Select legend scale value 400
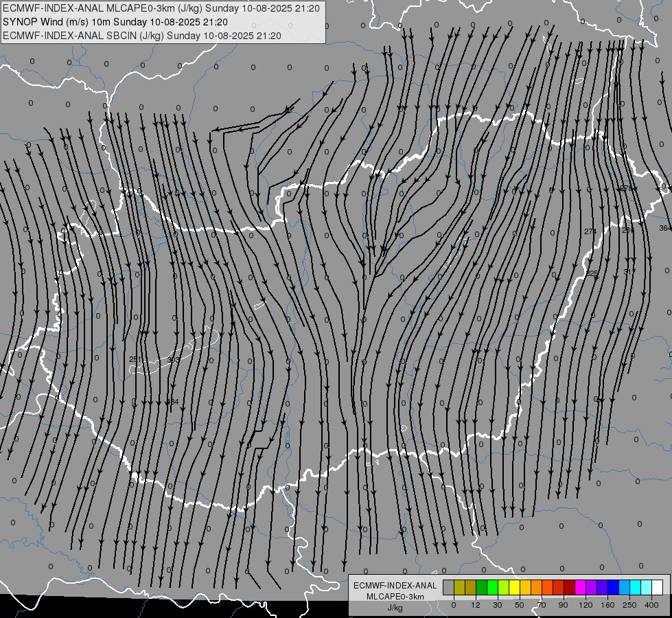The image size is (672, 618). (x=651, y=605)
